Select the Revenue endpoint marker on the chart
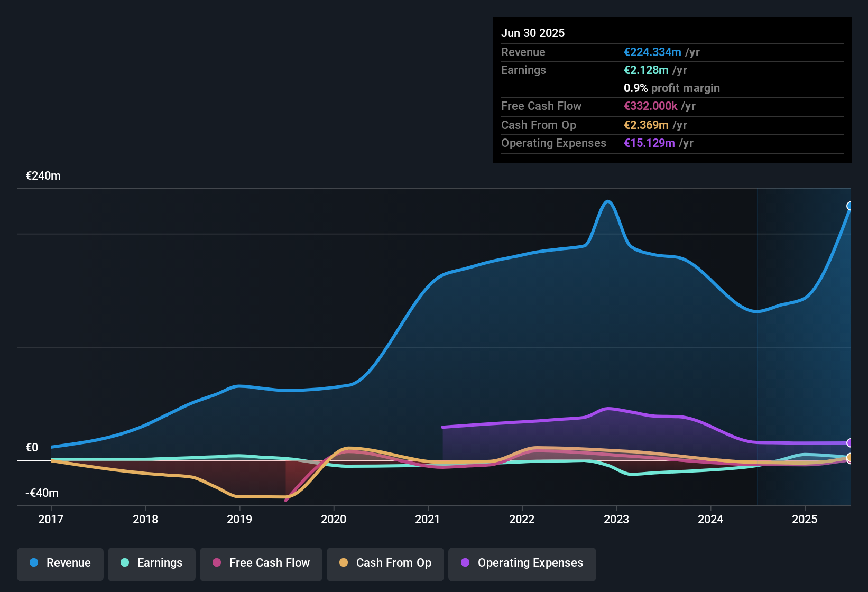 click(850, 205)
